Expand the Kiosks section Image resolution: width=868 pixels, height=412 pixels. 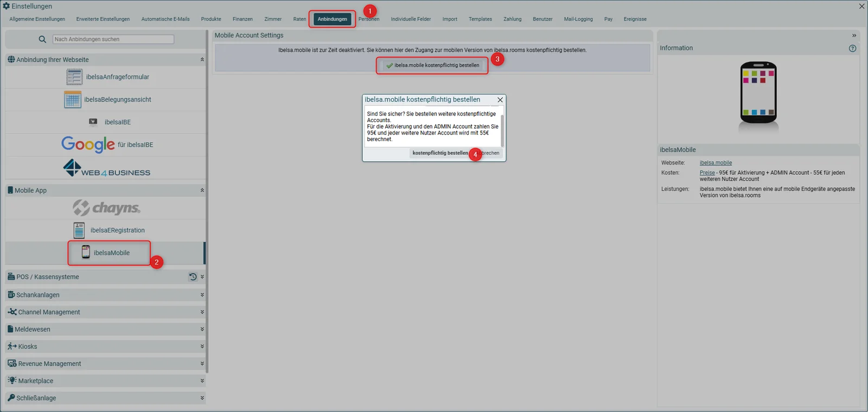click(x=202, y=346)
